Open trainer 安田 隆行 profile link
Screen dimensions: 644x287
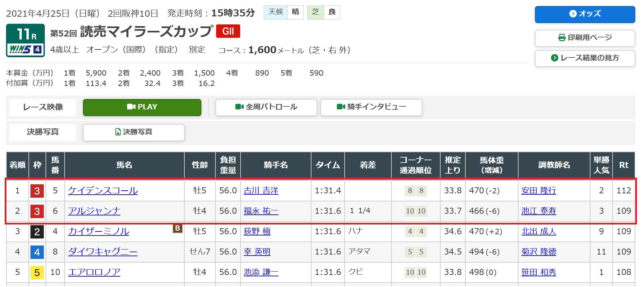[x=539, y=191]
